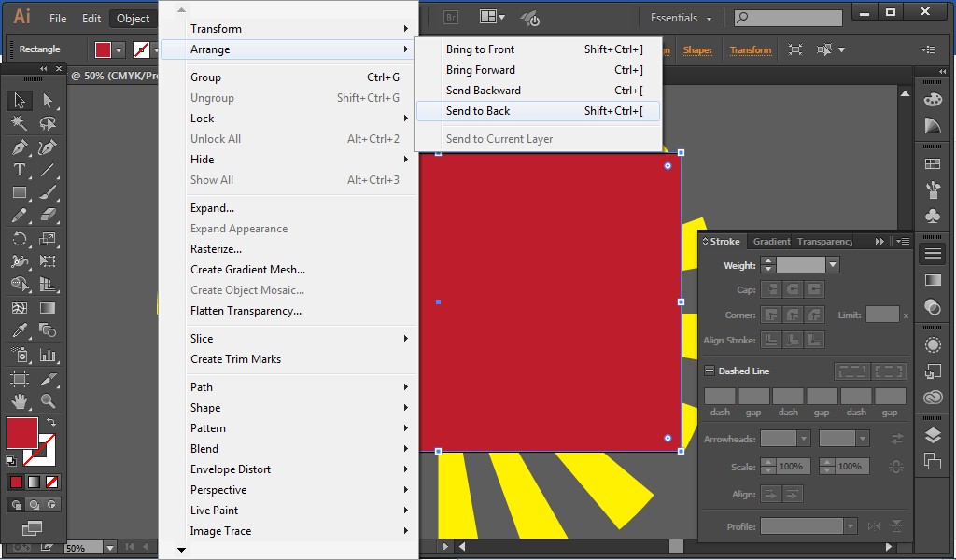This screenshot has height=560, width=956.
Task: Open the Essentials workspace dropdown
Action: pos(679,17)
